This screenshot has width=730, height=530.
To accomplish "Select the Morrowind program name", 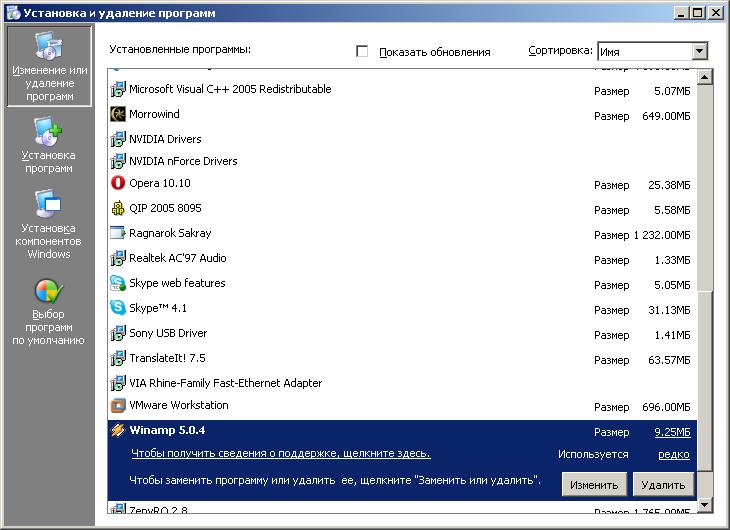I will (x=154, y=114).
